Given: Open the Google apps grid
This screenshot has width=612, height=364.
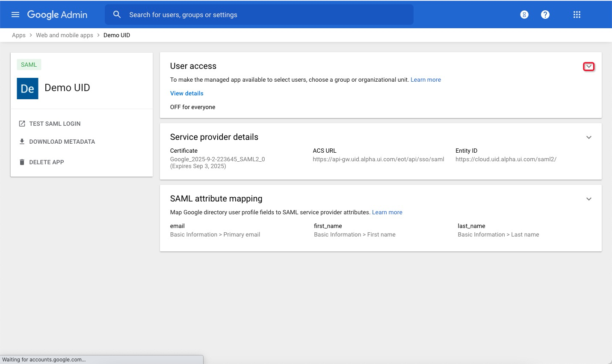Looking at the screenshot, I should 577,15.
